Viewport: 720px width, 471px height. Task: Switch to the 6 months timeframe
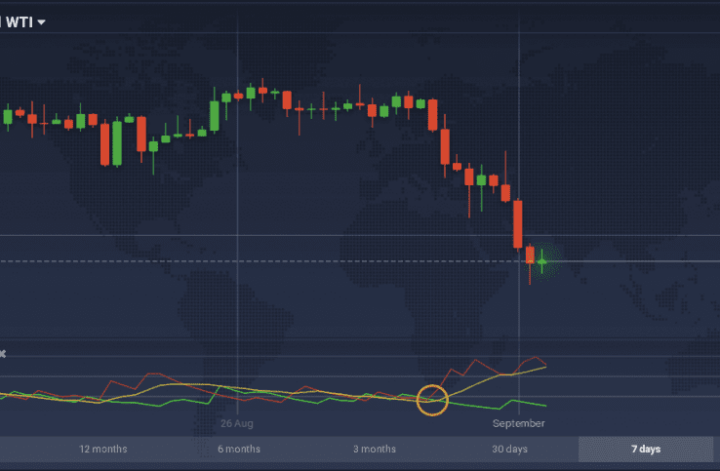click(239, 449)
